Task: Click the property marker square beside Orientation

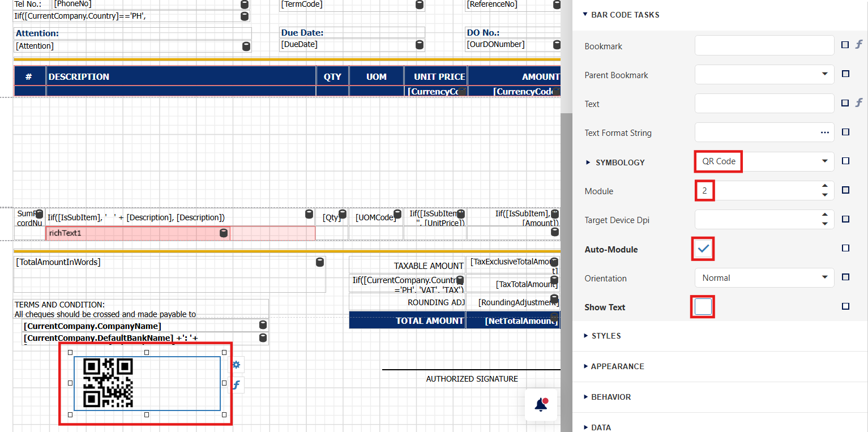Action: 845,277
